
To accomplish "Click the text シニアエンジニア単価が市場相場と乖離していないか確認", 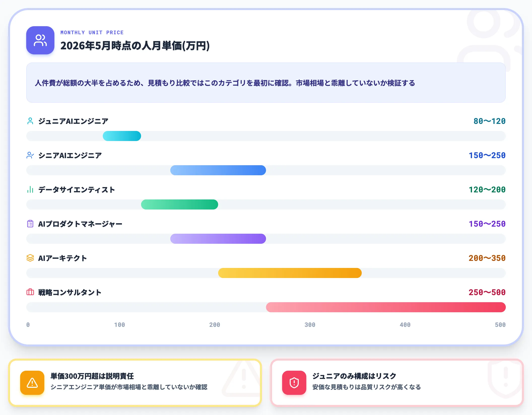I will coord(129,387).
